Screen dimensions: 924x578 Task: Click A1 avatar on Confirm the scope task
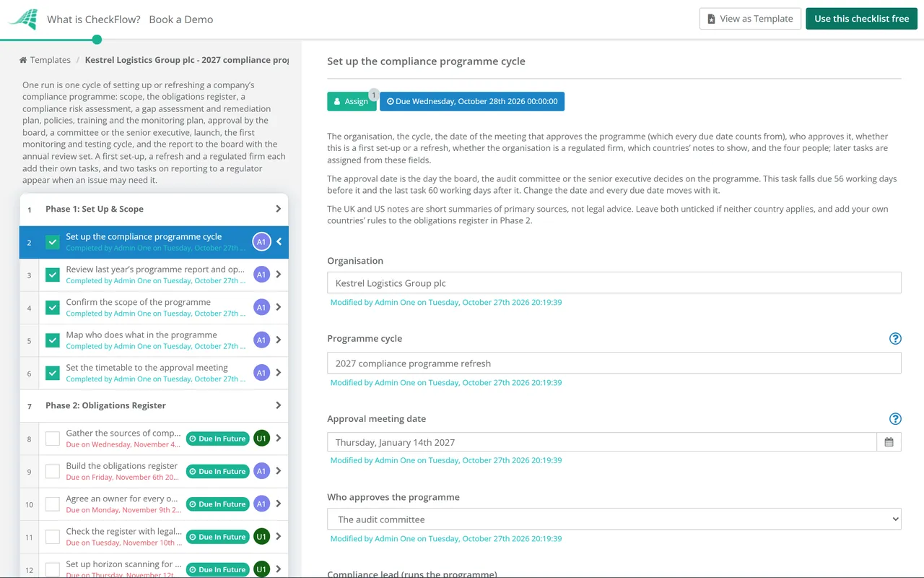261,307
